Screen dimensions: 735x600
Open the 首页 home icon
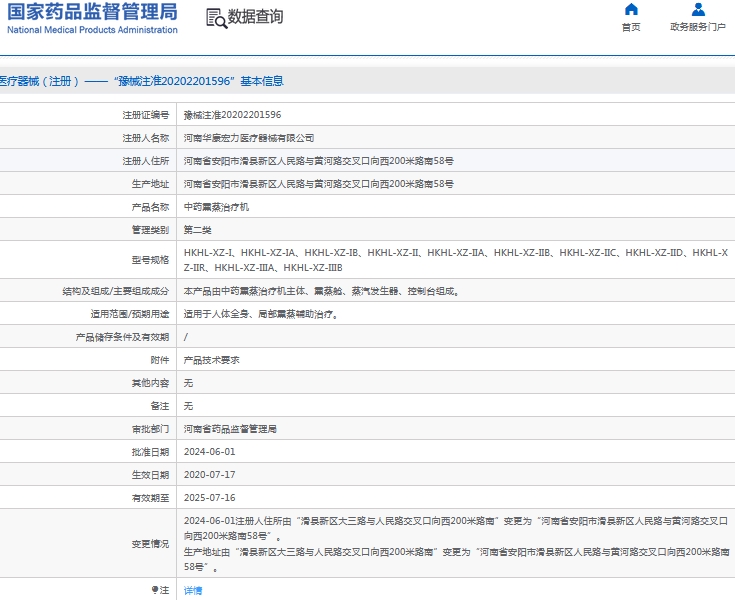(631, 9)
